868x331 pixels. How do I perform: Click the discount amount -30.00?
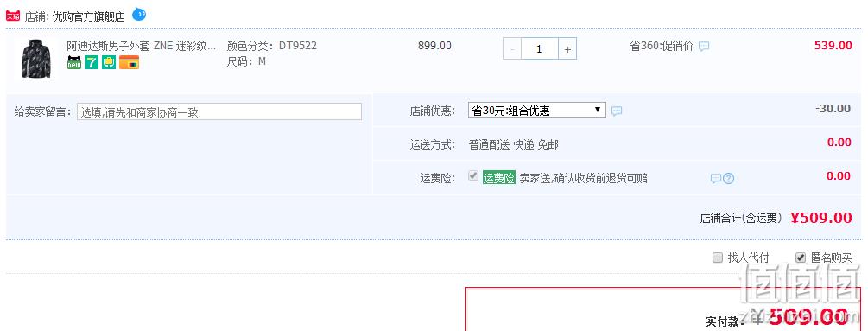(833, 109)
